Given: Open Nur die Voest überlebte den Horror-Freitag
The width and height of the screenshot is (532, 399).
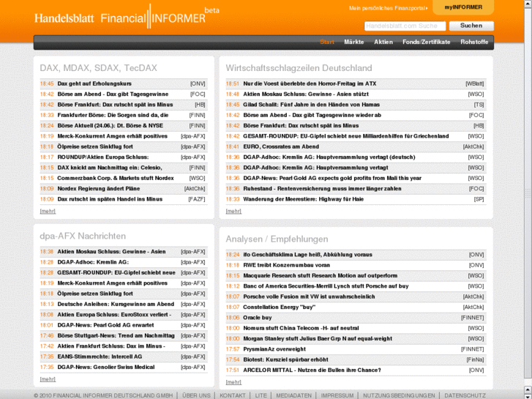Looking at the screenshot, I should (310, 83).
